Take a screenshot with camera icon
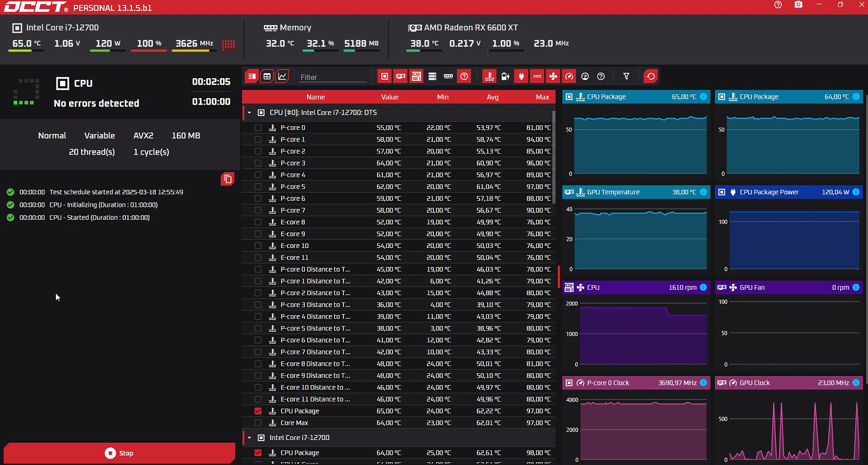Image resolution: width=868 pixels, height=465 pixels. click(799, 4)
